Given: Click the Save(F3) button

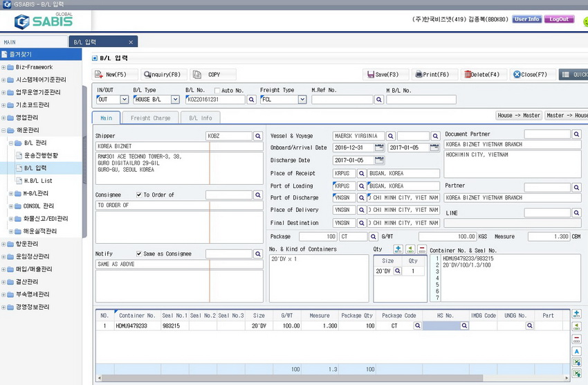Looking at the screenshot, I should pyautogui.click(x=386, y=75).
